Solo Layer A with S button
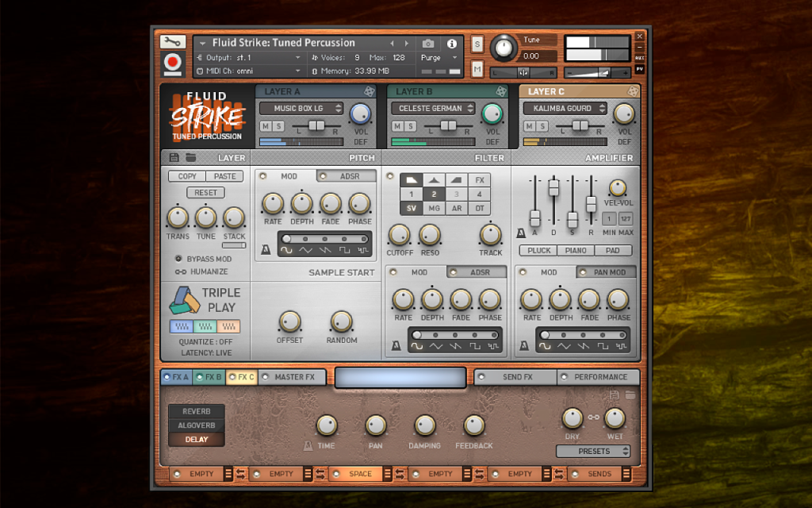This screenshot has width=812, height=508. pyautogui.click(x=278, y=126)
